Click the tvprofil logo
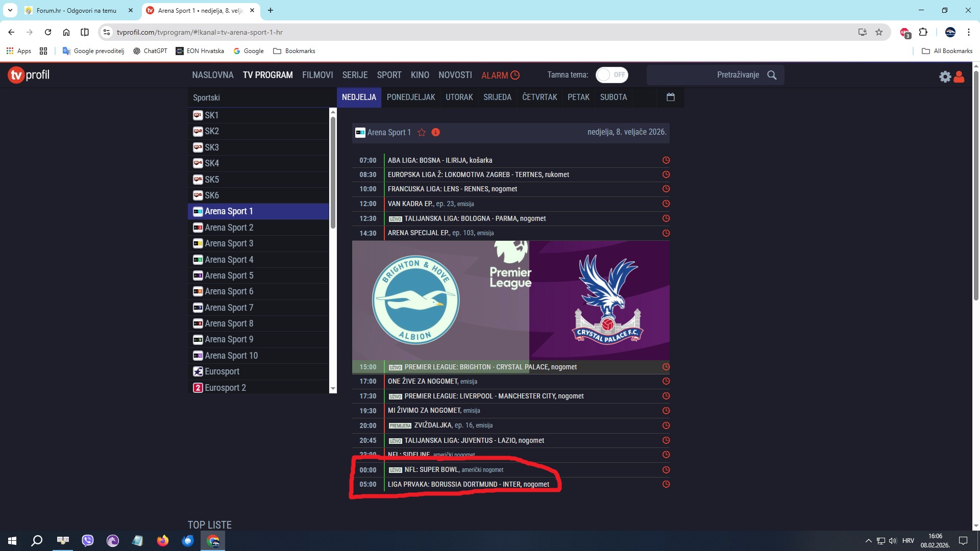The image size is (980, 551). 29,75
